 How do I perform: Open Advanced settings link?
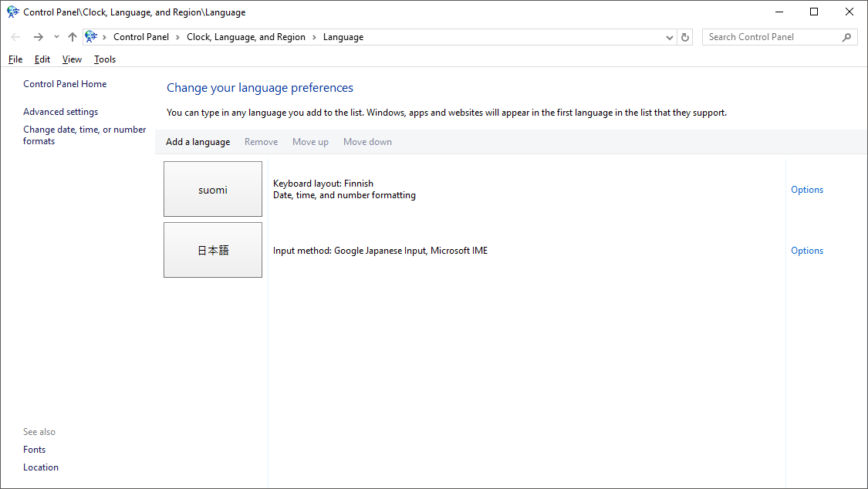click(60, 112)
